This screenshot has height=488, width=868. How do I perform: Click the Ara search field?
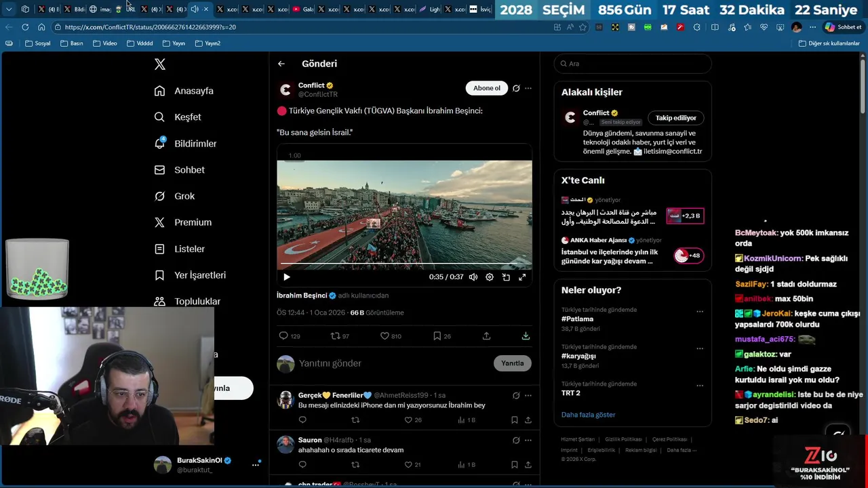tap(633, 64)
